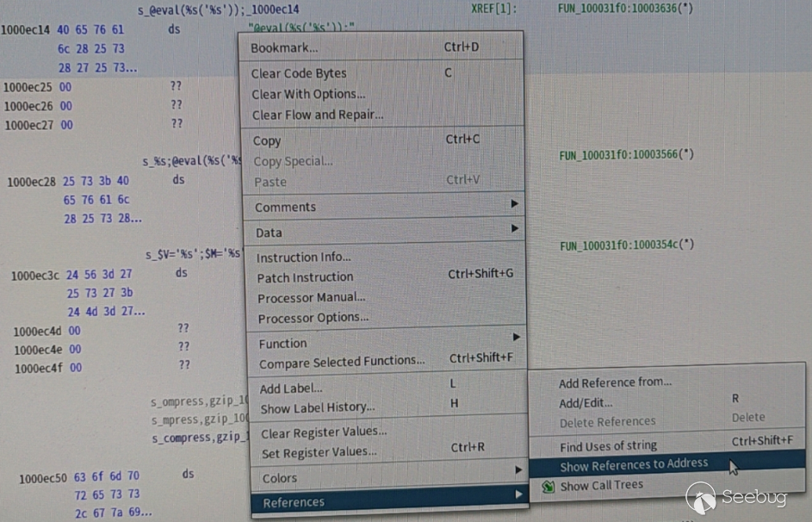Click Show Call Trees entry
The image size is (812, 522).
coord(601,486)
